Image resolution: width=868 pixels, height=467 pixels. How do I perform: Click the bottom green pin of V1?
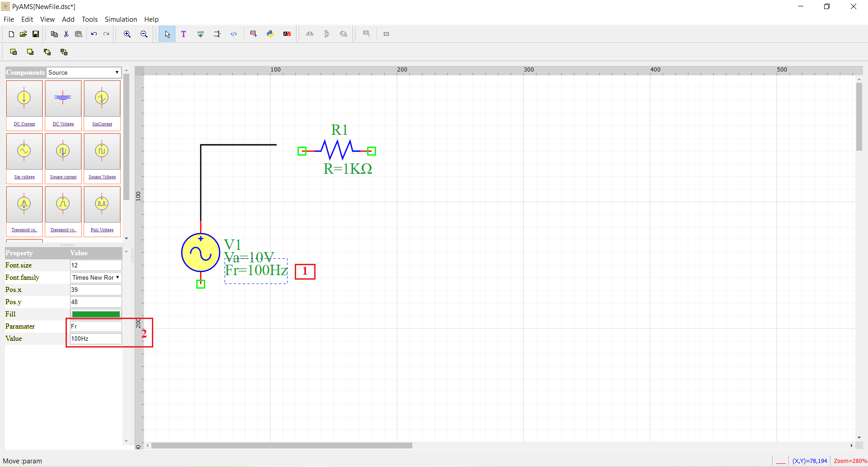(x=201, y=284)
